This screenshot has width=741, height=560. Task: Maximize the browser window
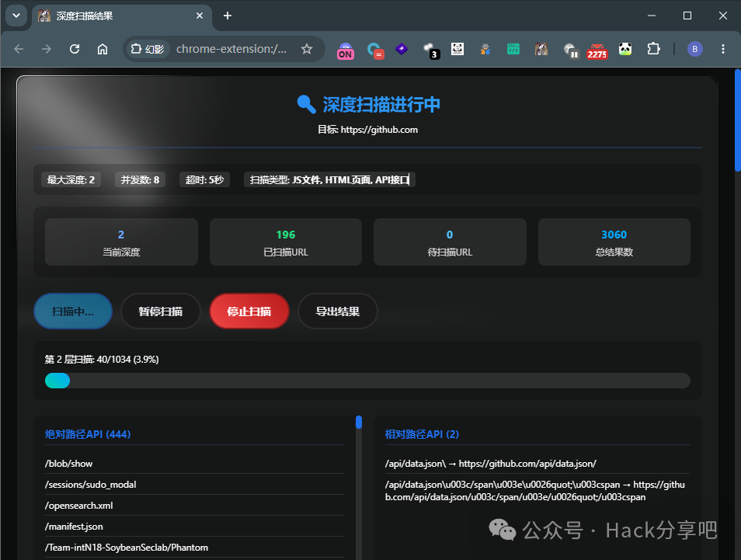click(687, 16)
